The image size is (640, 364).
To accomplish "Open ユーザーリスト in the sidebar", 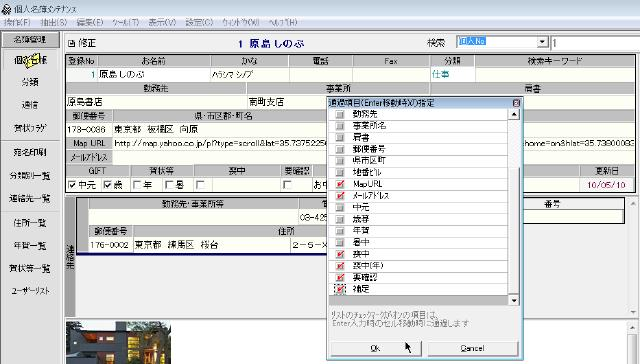I will [31, 291].
